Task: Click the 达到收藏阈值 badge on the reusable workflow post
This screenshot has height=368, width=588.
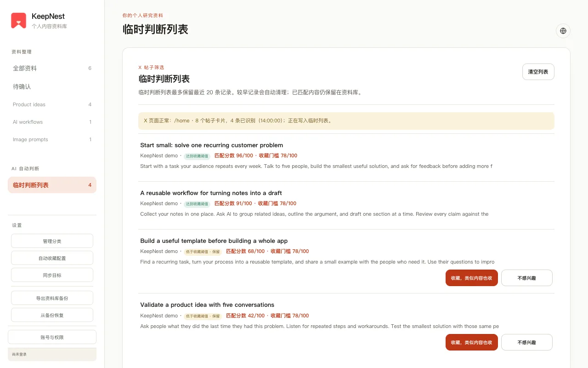Action: 197,204
